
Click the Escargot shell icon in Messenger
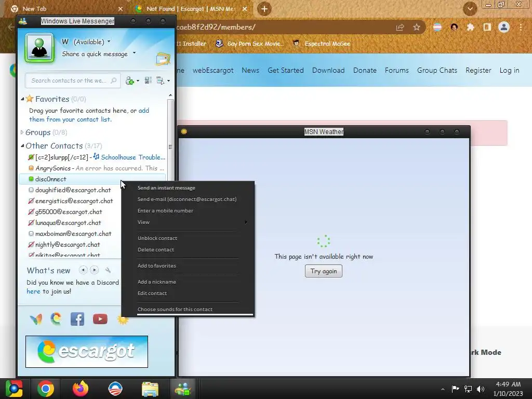56,319
